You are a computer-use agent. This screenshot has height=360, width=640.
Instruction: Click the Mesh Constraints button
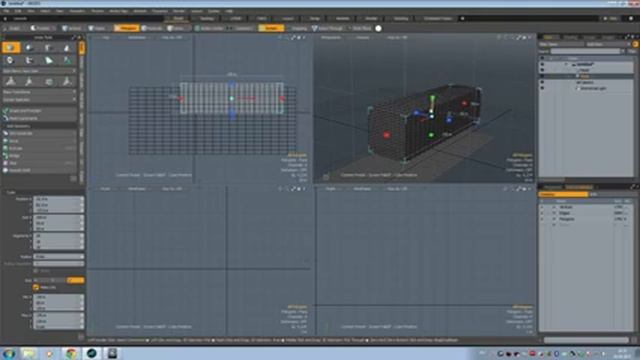40,118
